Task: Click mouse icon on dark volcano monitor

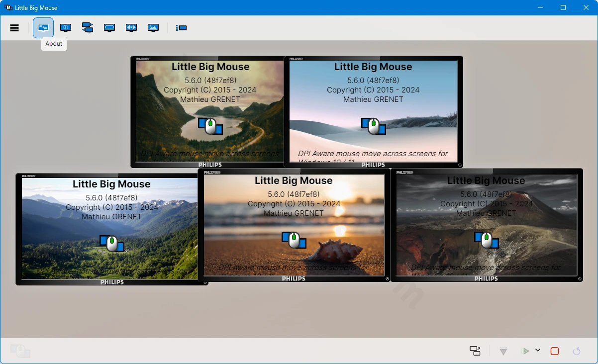Action: 486,240
